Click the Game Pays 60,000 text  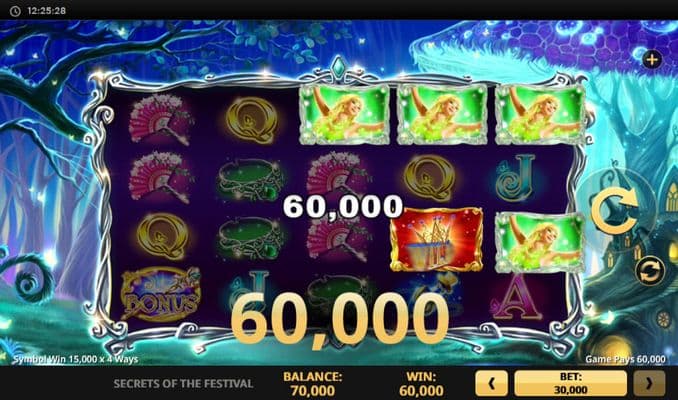click(625, 359)
